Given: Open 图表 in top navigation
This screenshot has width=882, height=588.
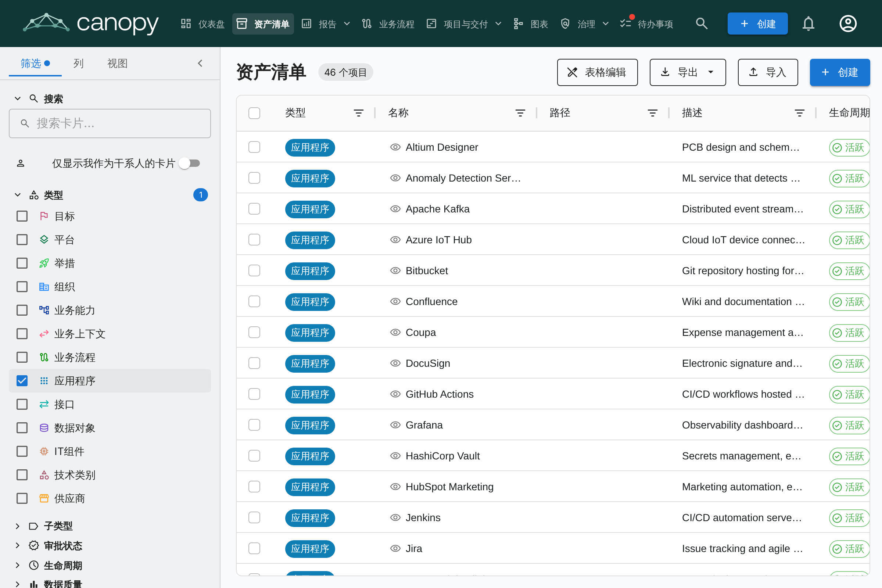Looking at the screenshot, I should pos(531,24).
